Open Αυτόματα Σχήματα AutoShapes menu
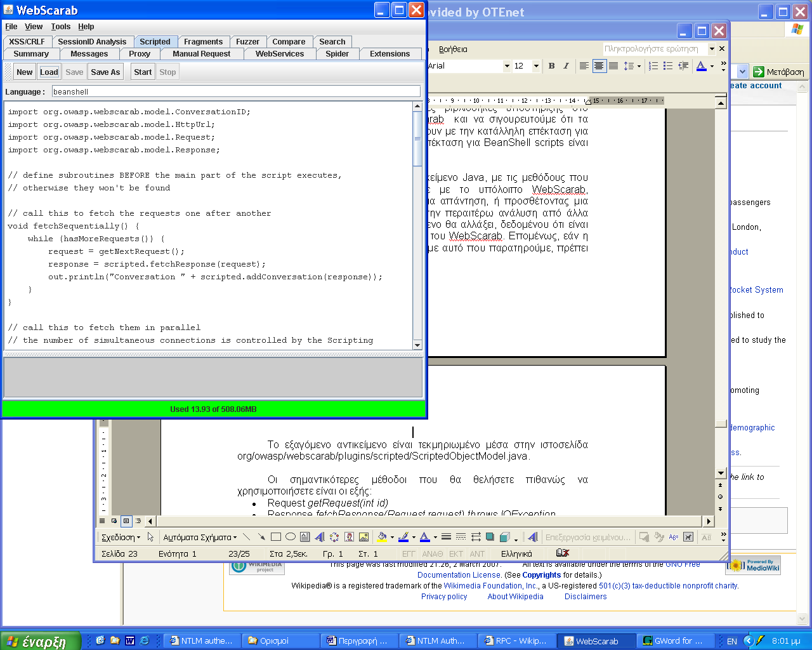This screenshot has width=812, height=650. click(x=200, y=537)
